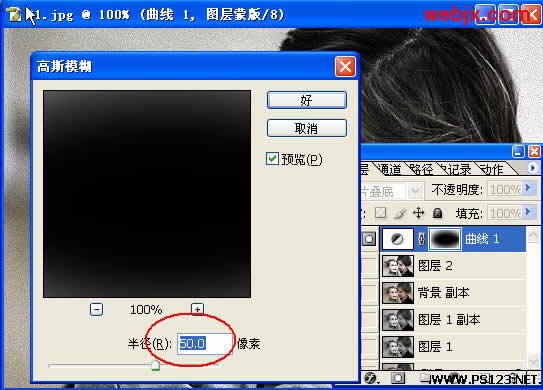
Task: Click the lock all padlock icon
Action: [437, 213]
